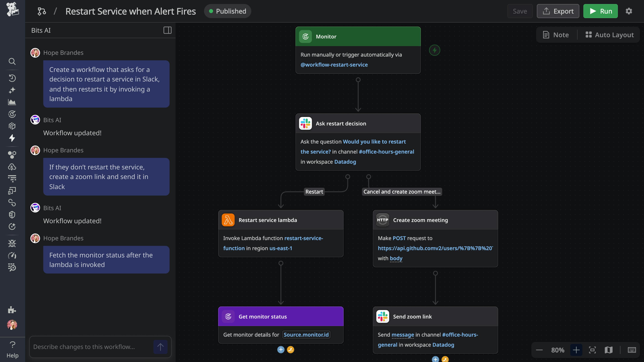Open the bug/error tracking icon in sidebar
The width and height of the screenshot is (644, 362).
coord(12,243)
